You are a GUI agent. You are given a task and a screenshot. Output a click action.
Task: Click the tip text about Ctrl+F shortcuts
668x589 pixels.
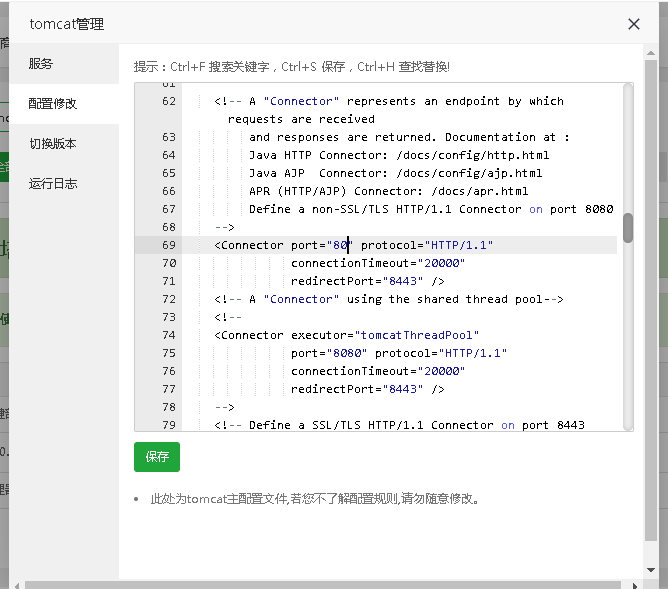292,67
